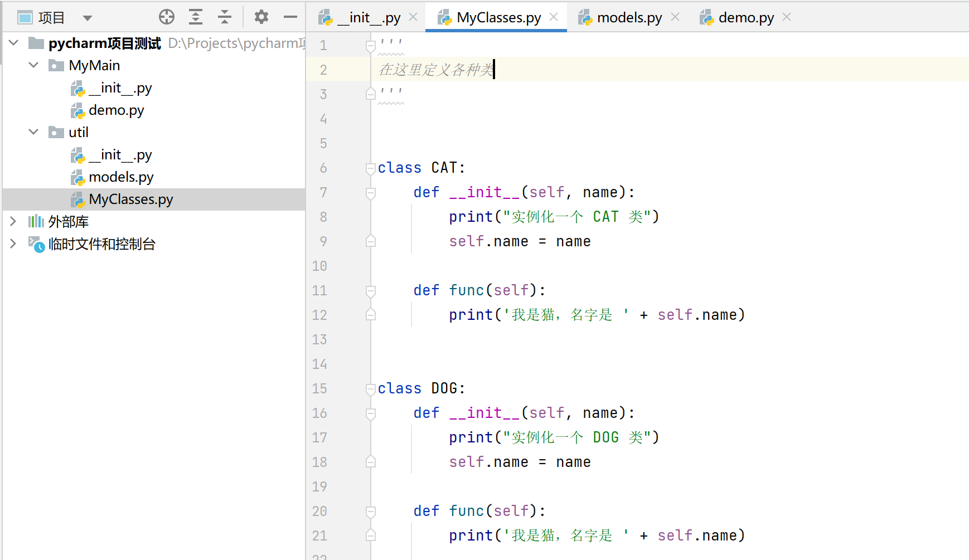Collapse the util folder
The height and width of the screenshot is (560, 969).
tap(33, 132)
